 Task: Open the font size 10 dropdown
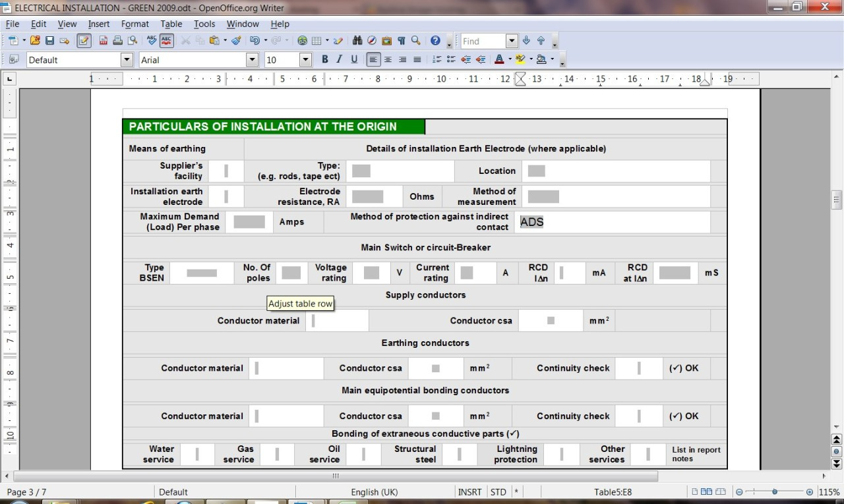[305, 59]
